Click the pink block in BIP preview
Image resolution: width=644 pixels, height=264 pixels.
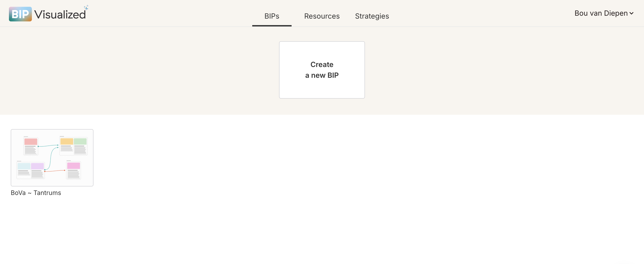pos(74,166)
